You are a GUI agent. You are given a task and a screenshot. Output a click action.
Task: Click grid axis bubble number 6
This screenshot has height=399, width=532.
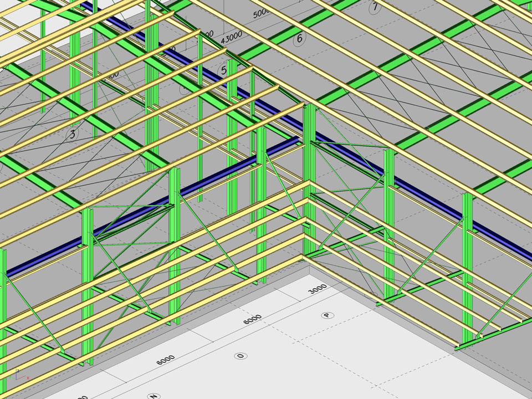(x=300, y=38)
